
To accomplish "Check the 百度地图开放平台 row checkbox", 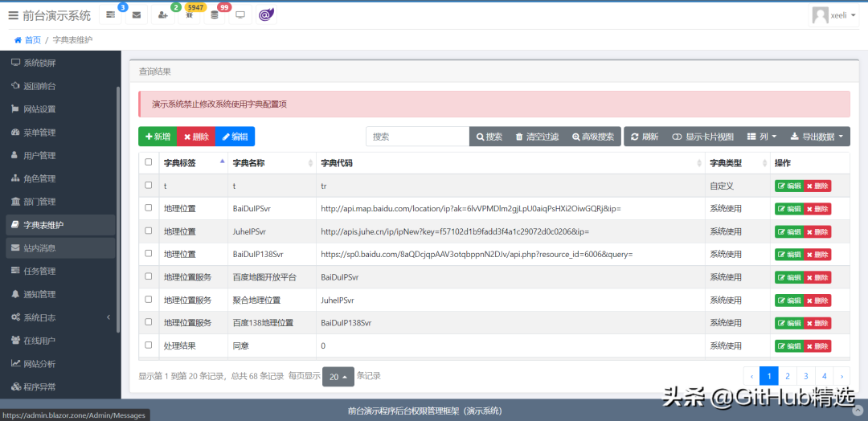I will coord(149,276).
